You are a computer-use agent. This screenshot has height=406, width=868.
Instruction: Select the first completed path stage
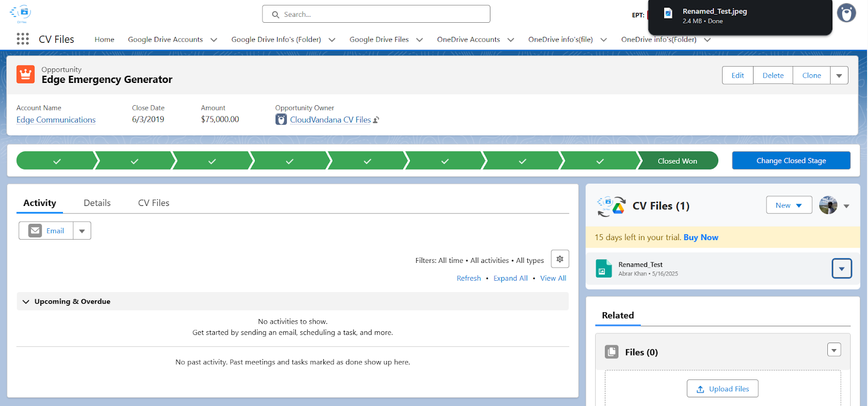click(x=57, y=161)
